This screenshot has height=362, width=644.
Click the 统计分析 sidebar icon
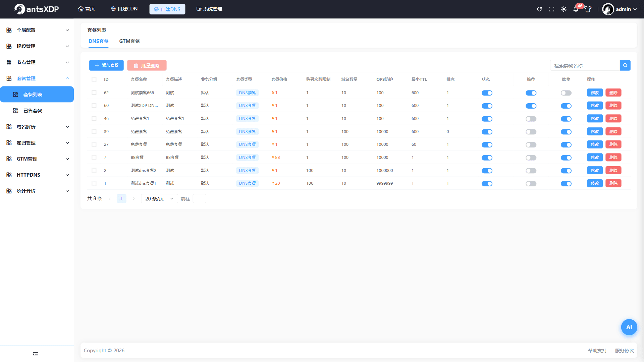coord(9,191)
